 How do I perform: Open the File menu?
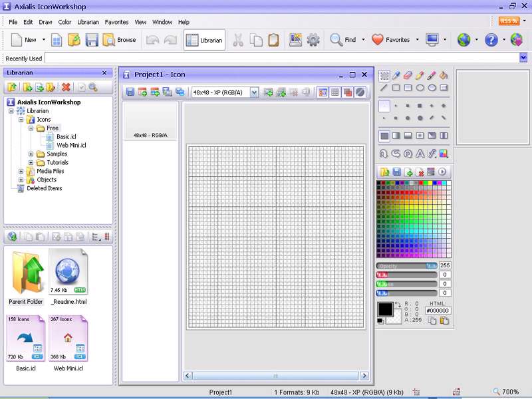13,22
